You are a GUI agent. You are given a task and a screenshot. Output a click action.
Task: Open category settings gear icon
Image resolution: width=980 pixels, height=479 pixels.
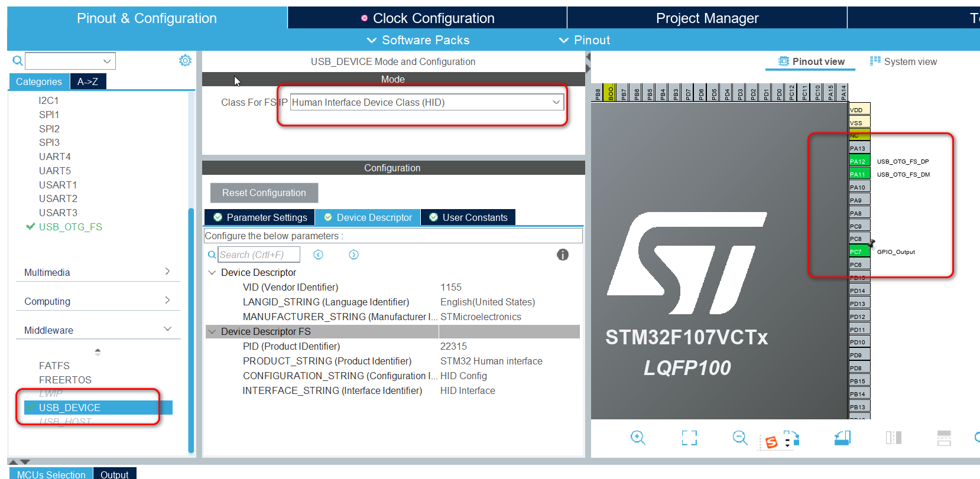[185, 60]
